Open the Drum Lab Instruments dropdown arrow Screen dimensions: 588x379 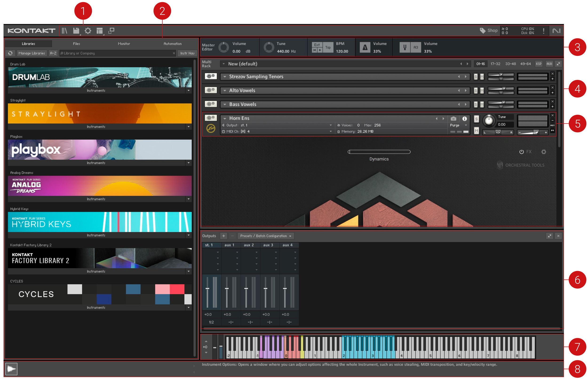click(x=188, y=91)
